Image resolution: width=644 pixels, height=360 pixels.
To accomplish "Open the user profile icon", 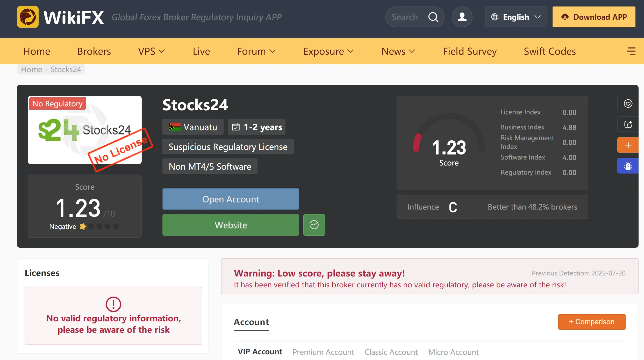I will pos(462,17).
